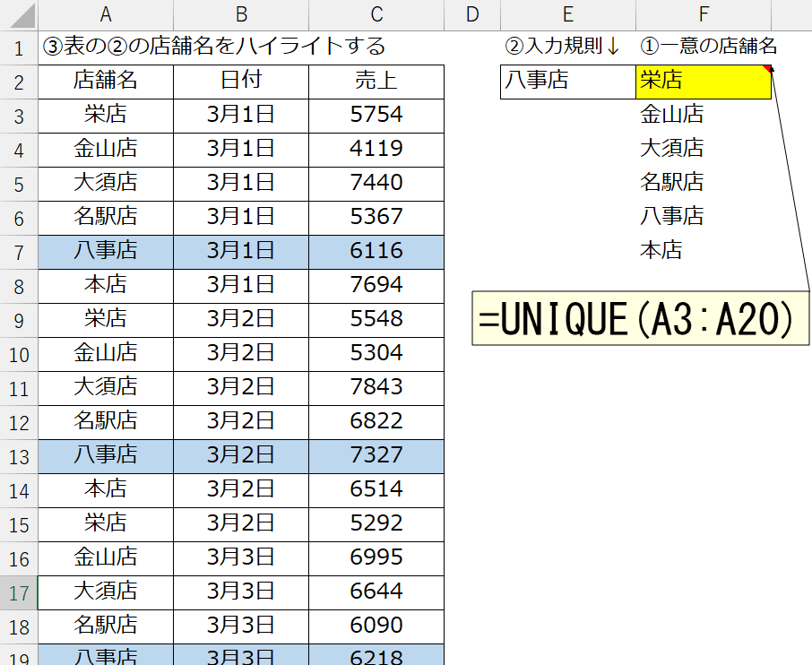This screenshot has width=812, height=665.
Task: Click 大須店 in row 5
Action: [106, 184]
